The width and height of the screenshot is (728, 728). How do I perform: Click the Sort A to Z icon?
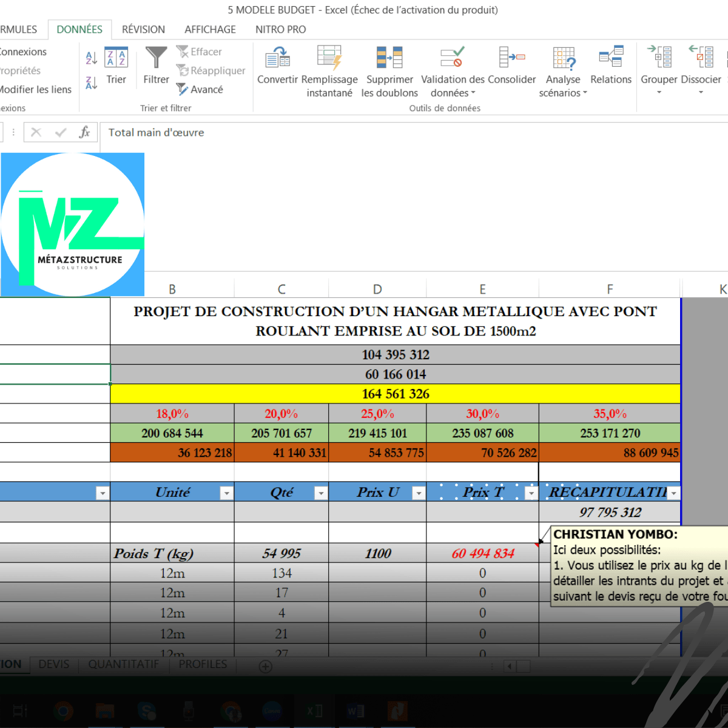91,58
